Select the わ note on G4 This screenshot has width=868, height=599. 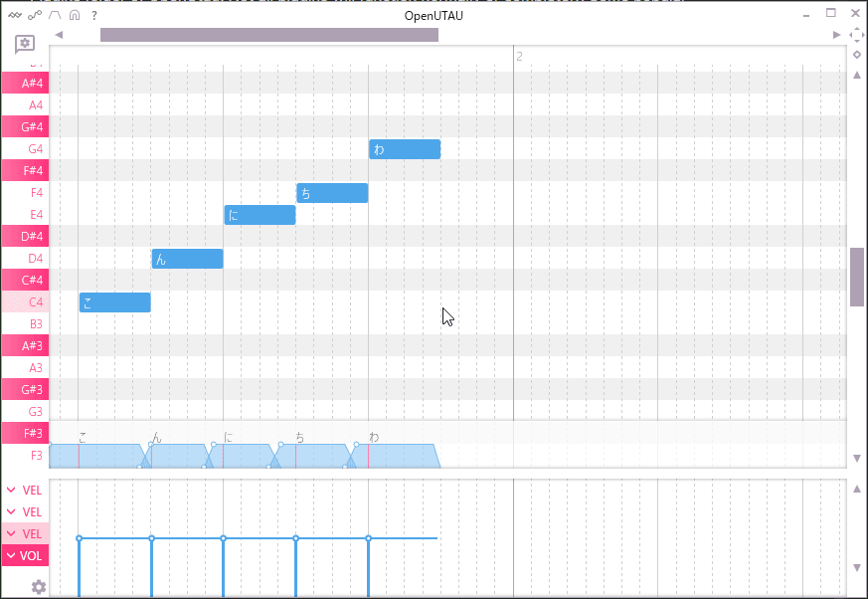[x=406, y=149]
